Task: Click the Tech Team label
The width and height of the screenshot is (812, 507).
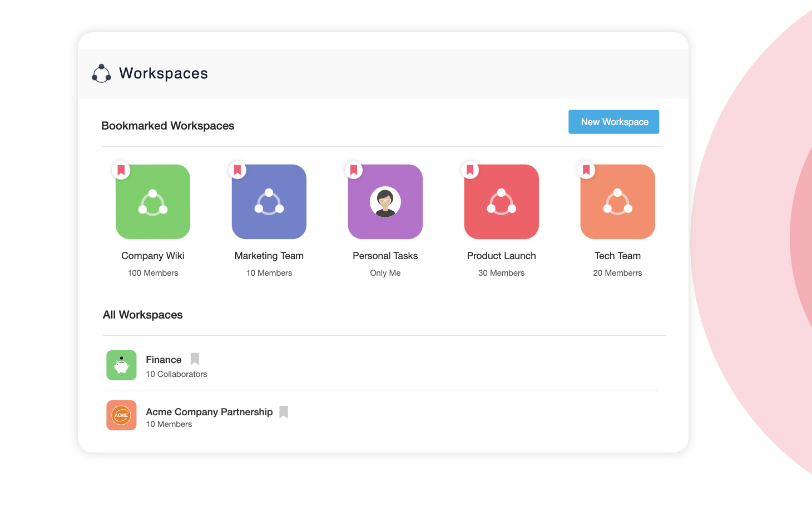Action: [x=618, y=256]
